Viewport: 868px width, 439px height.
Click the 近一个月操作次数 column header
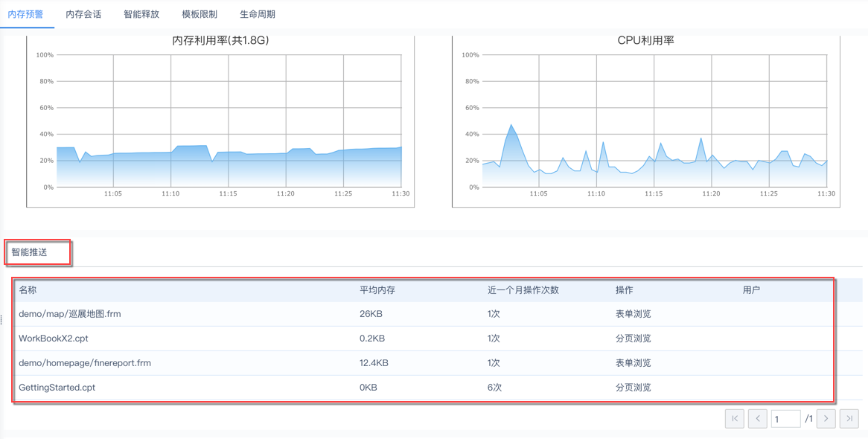[523, 290]
